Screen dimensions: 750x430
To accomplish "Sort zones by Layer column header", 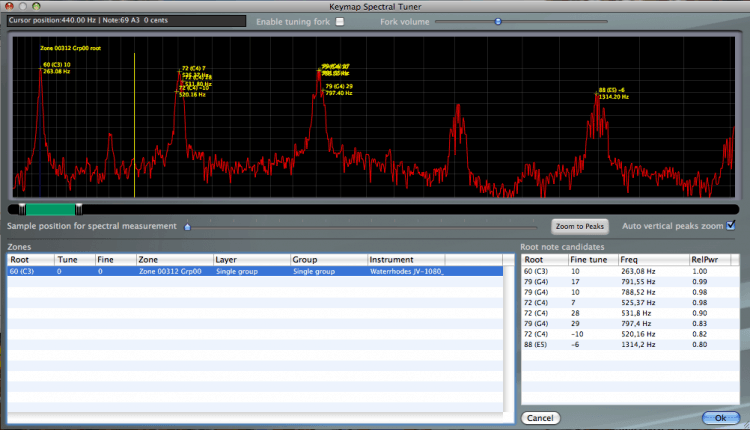I will pyautogui.click(x=252, y=260).
